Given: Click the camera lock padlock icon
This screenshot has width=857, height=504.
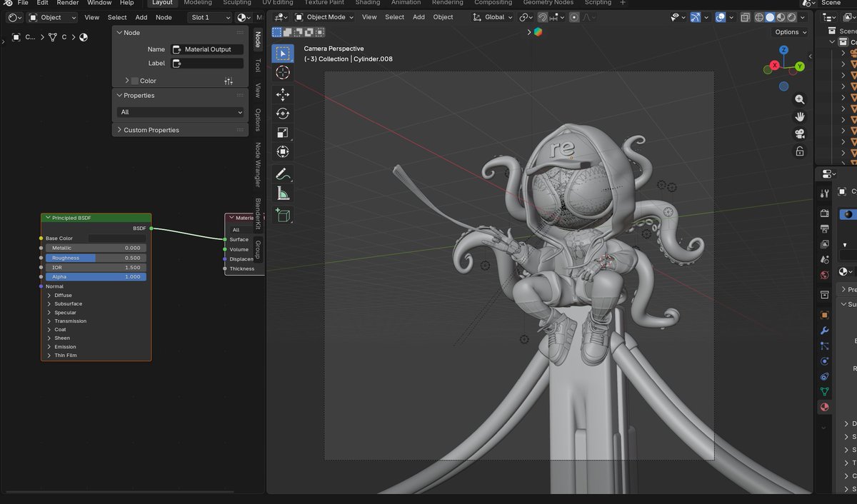Looking at the screenshot, I should [800, 151].
